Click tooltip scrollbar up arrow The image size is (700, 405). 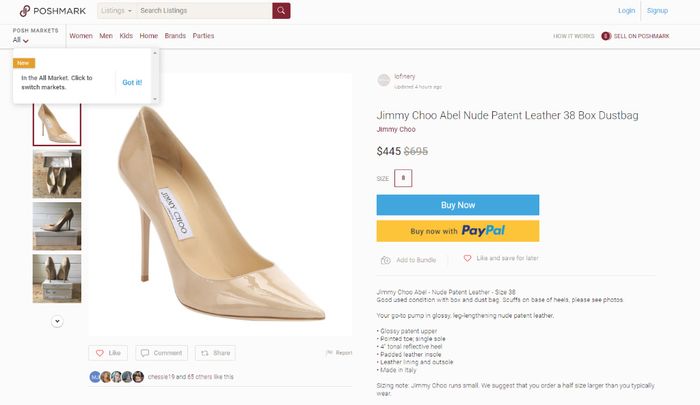click(x=155, y=53)
